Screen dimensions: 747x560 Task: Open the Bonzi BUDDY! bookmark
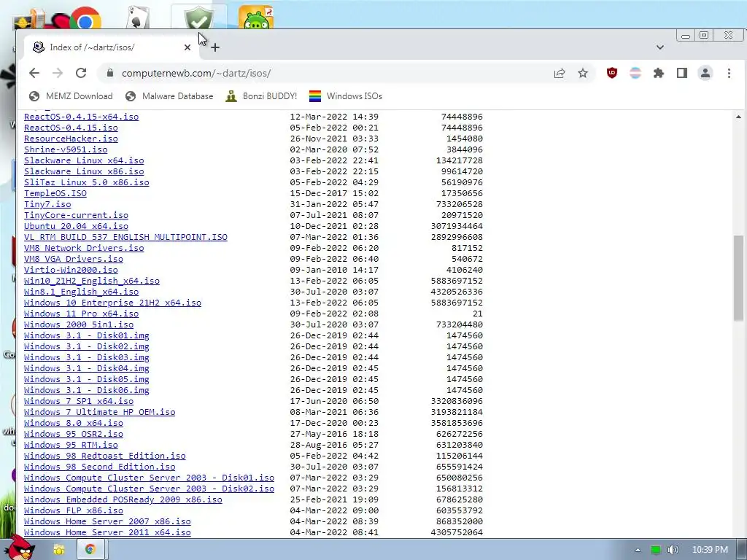point(261,96)
